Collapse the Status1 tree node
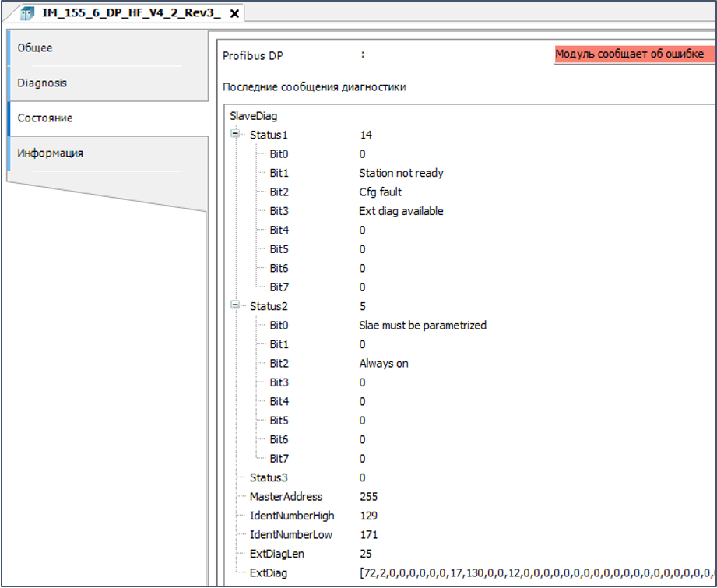This screenshot has width=717, height=588. coord(235,134)
